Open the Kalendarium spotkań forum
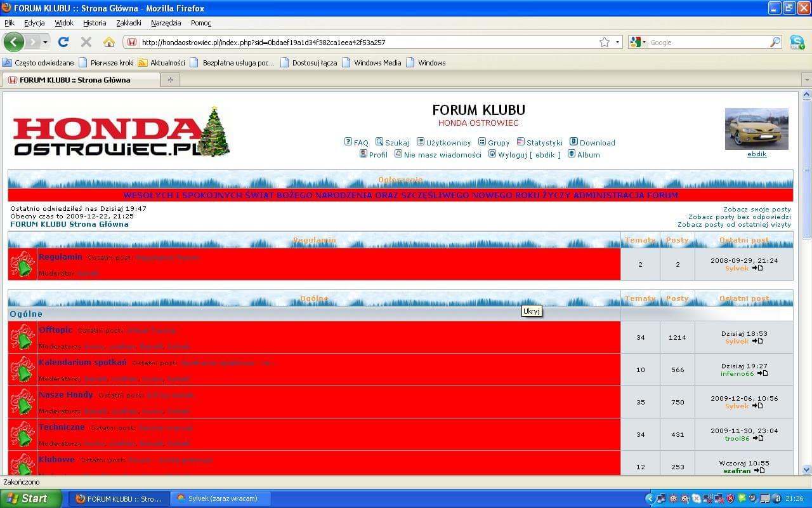Screen dimensions: 812x508 pyautogui.click(x=82, y=363)
